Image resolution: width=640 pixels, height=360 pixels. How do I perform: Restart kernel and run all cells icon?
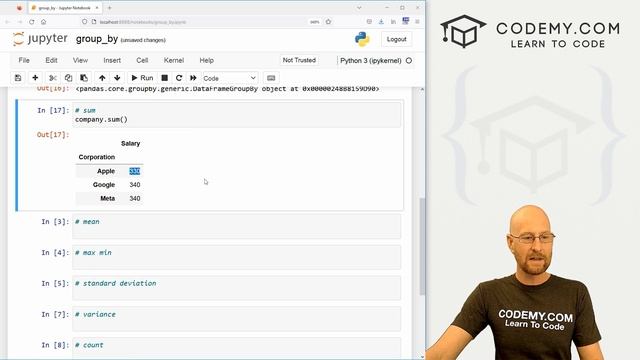coord(193,78)
